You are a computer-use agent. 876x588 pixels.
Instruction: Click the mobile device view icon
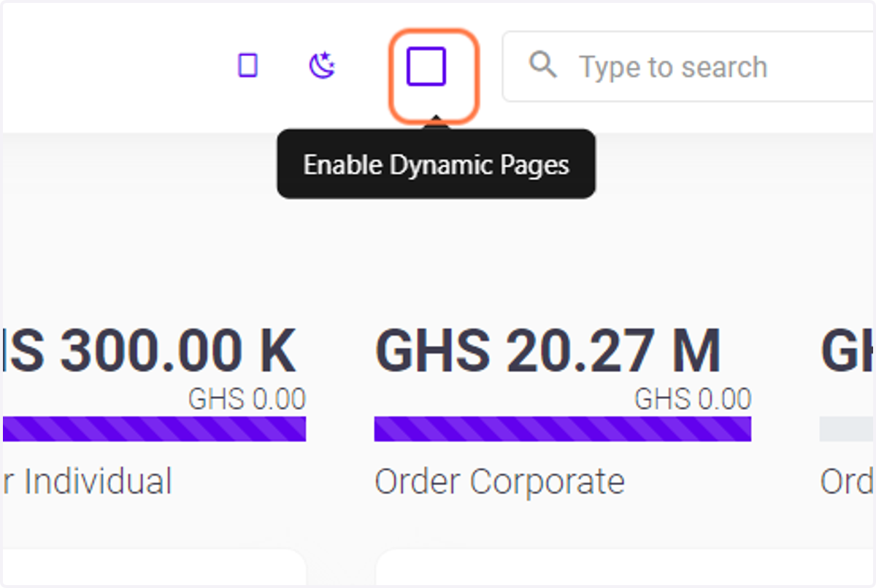point(248,66)
